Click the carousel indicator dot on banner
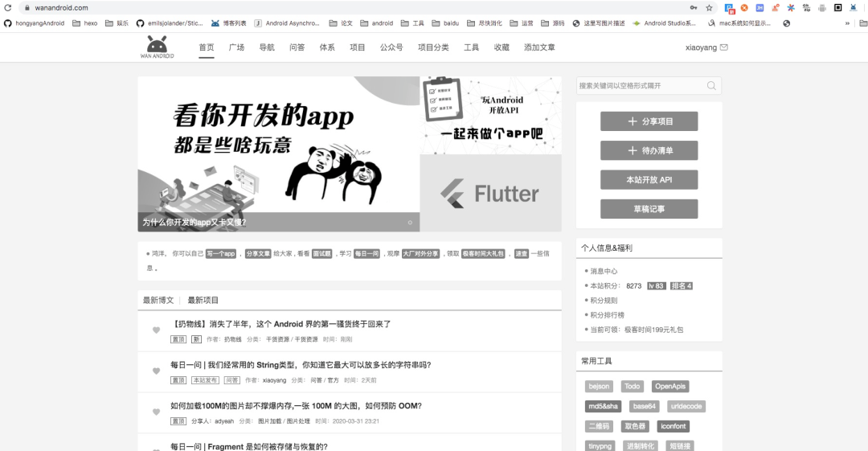Screen dimensions: 868x451 410,223
